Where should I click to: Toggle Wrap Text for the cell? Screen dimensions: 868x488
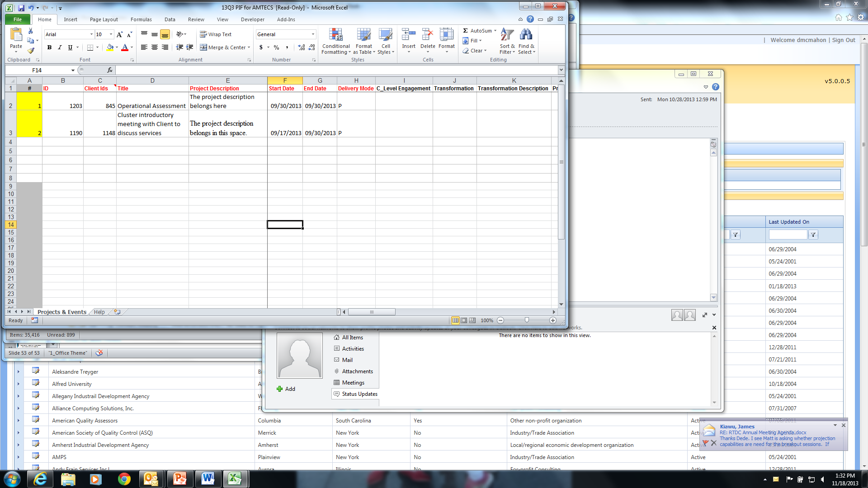coord(216,34)
